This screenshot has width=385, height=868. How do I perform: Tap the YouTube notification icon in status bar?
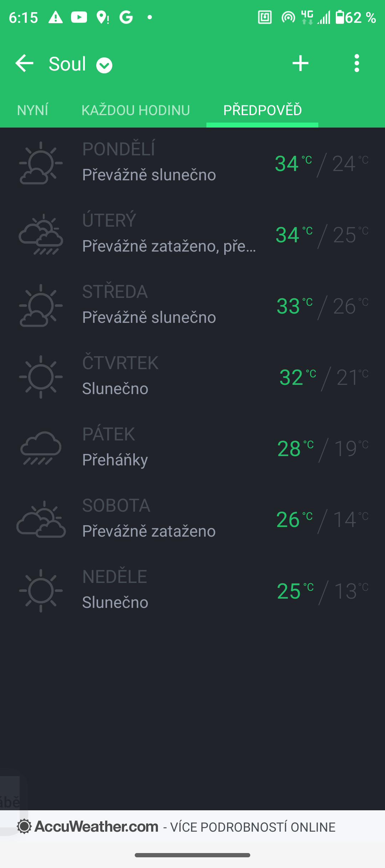(79, 17)
